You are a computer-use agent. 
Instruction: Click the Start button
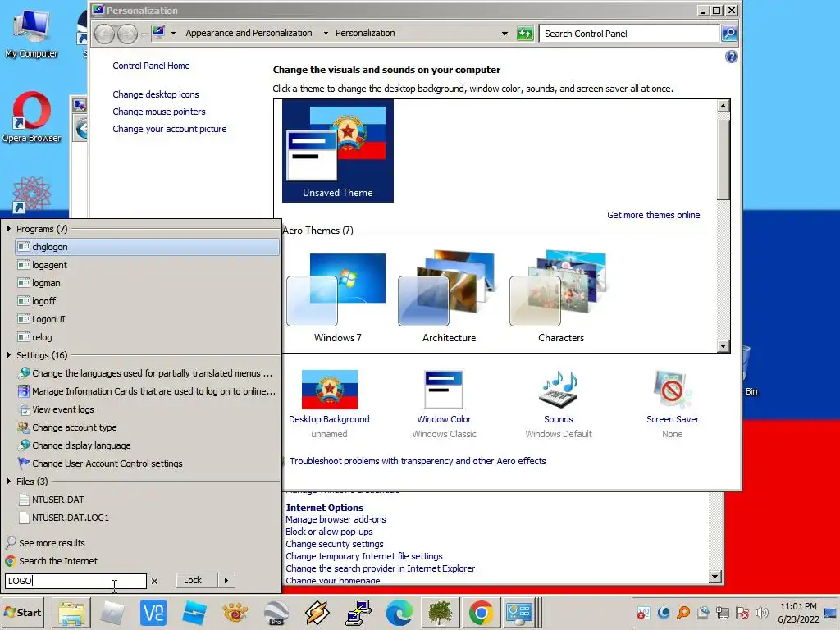point(22,612)
